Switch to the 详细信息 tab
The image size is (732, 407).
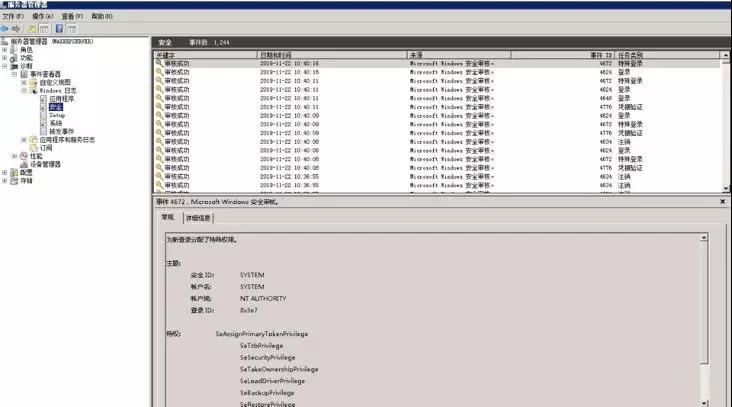(x=198, y=218)
